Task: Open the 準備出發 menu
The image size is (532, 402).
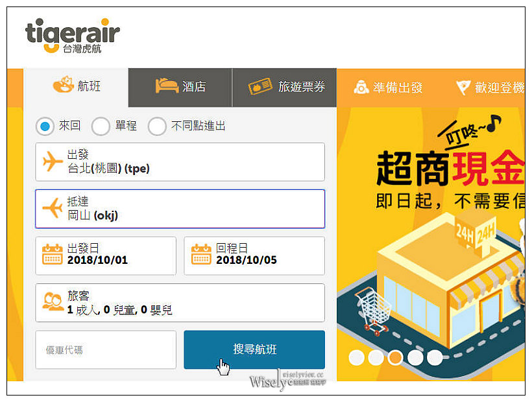Action: (387, 85)
